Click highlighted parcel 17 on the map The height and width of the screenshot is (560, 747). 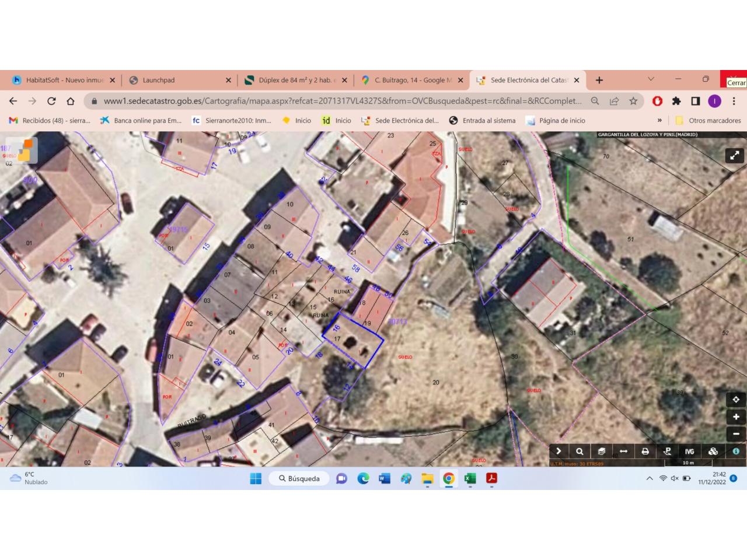tap(353, 341)
